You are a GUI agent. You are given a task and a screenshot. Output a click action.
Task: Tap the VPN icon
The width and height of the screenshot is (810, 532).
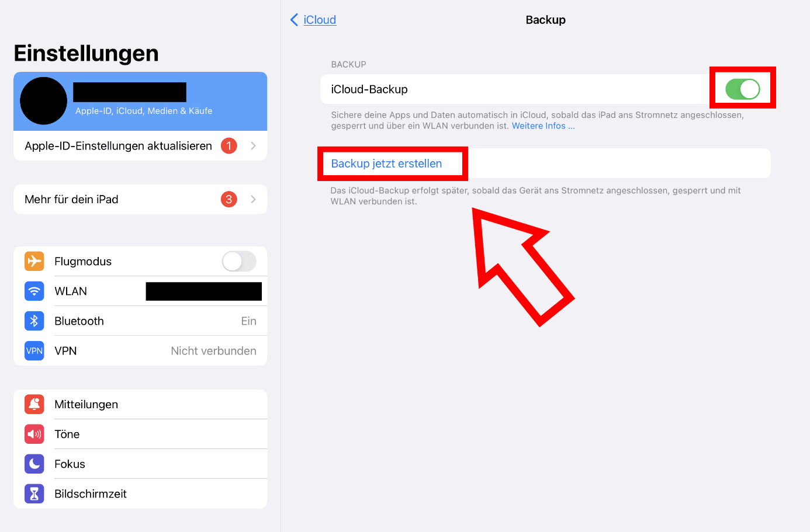click(34, 350)
